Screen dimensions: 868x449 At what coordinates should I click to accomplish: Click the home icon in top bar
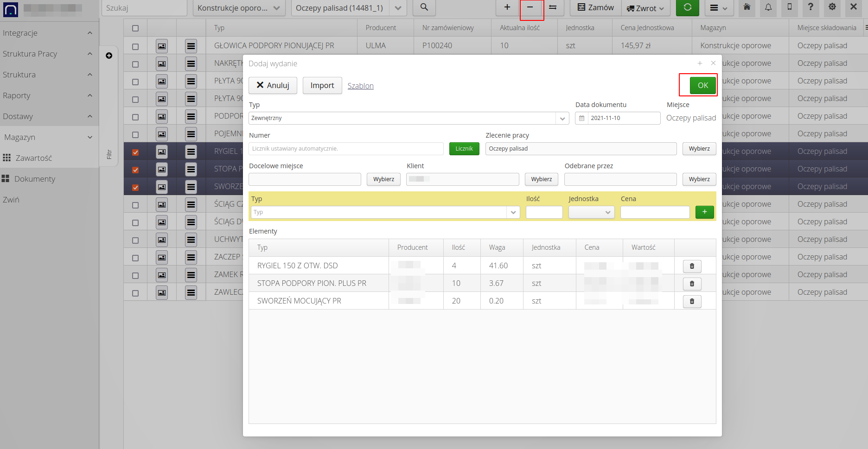click(747, 7)
